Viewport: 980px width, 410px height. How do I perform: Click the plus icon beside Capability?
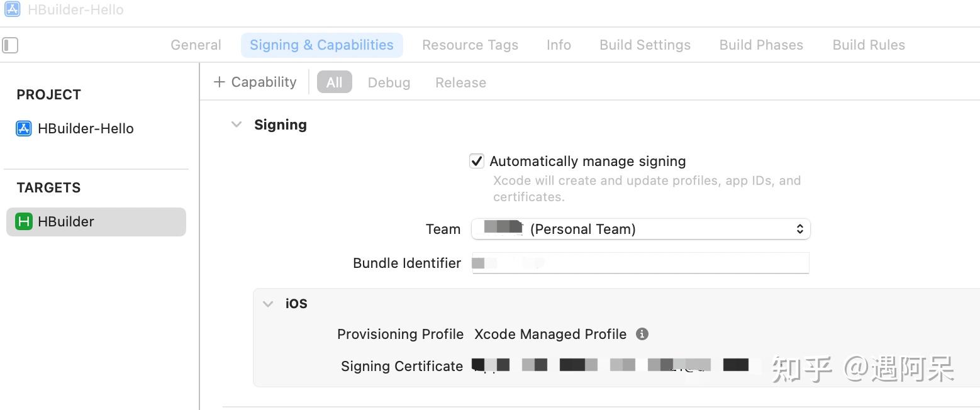click(219, 82)
